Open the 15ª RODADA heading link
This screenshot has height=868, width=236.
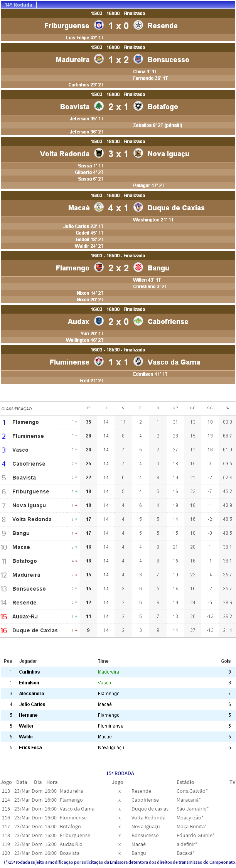[x=120, y=773]
